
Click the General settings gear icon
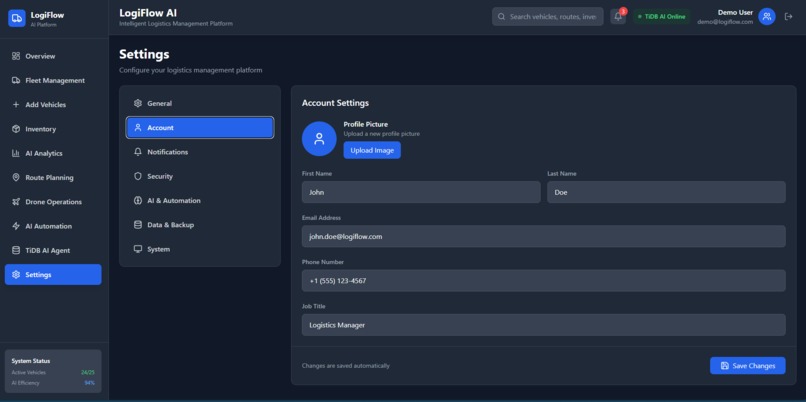pyautogui.click(x=138, y=103)
